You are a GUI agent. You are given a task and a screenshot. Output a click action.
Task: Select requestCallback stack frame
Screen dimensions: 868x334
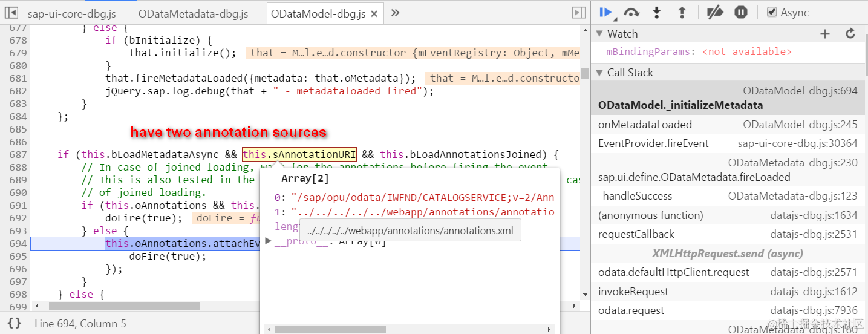tap(729, 234)
